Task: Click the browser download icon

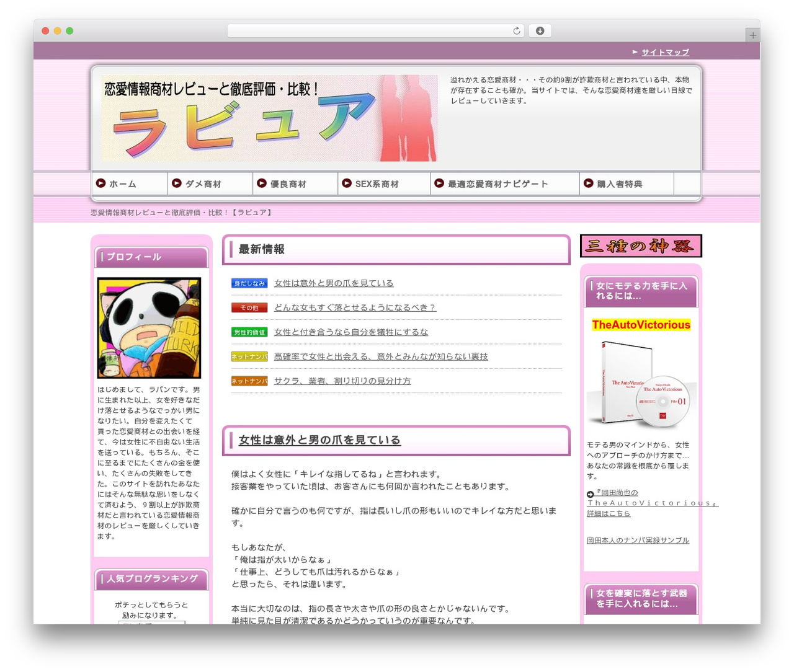Action: tap(540, 31)
